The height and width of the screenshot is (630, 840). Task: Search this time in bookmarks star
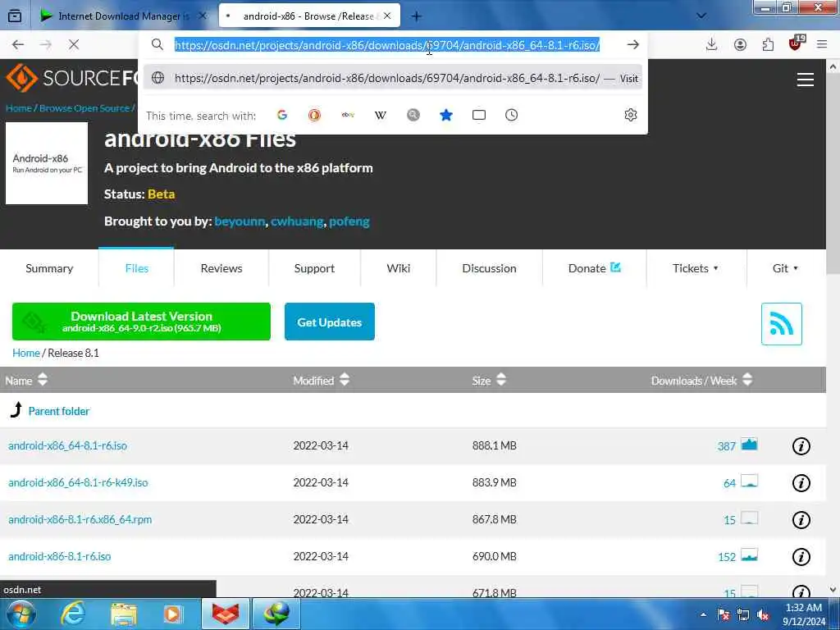445,115
